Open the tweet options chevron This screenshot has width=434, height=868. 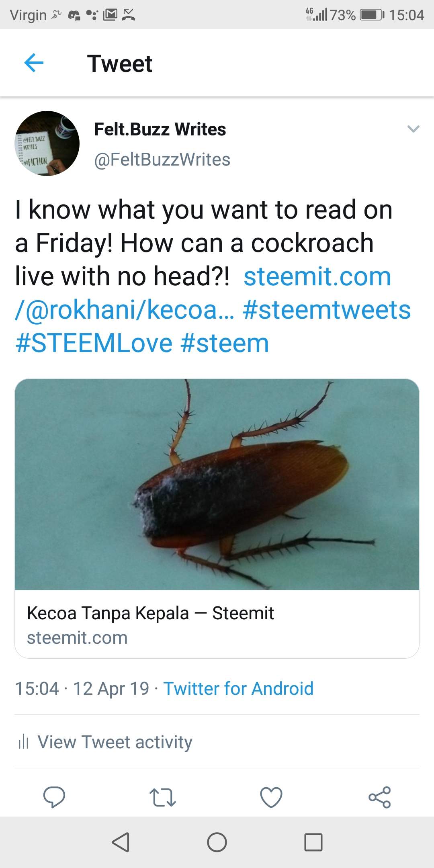(413, 129)
